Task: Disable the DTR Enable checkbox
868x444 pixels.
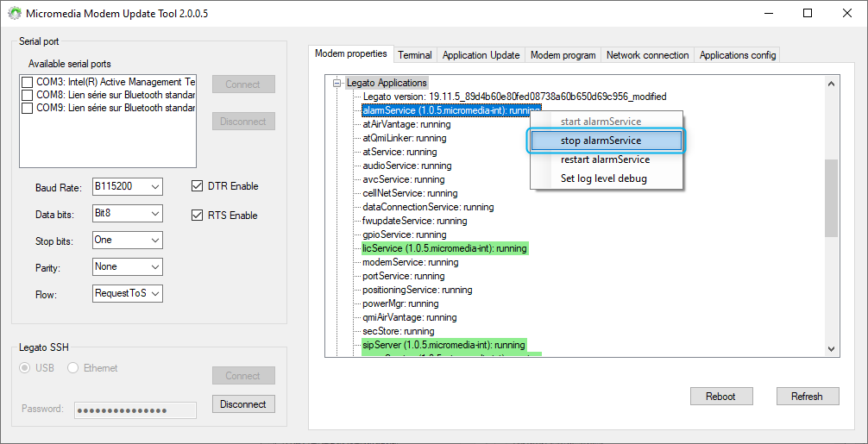Action: pos(197,186)
